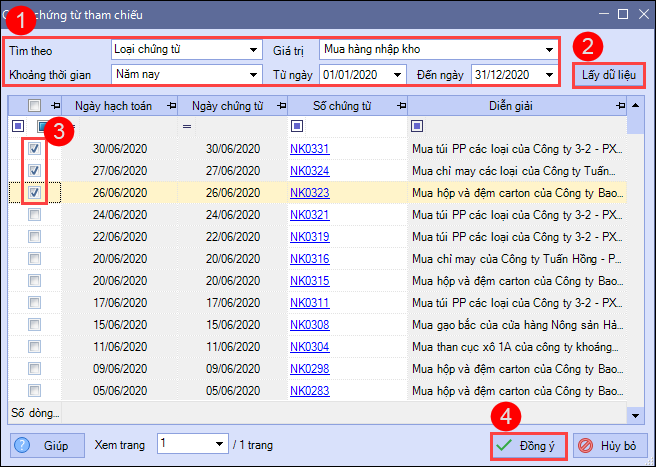The height and width of the screenshot is (467, 656).
Task: Open filter operator icon under Số chứng từ
Action: pos(297,127)
